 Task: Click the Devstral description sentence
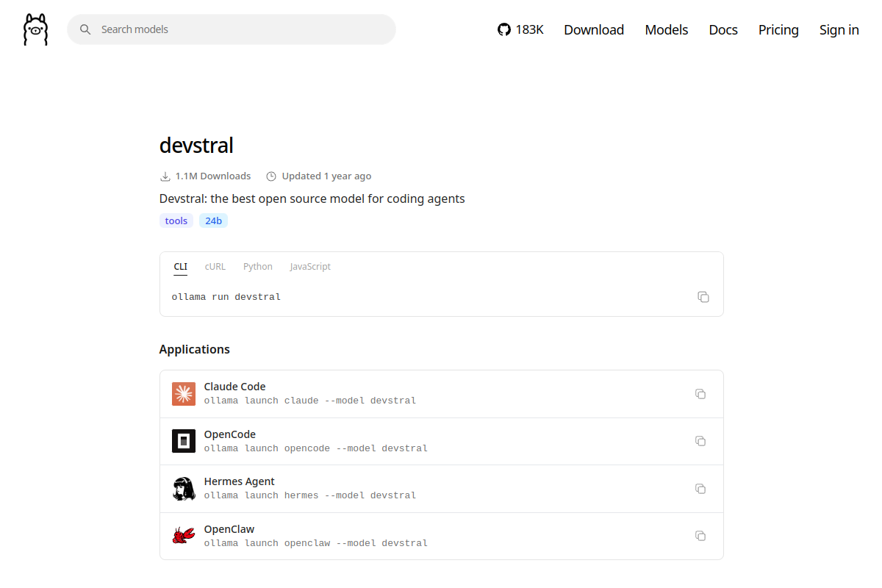(312, 198)
